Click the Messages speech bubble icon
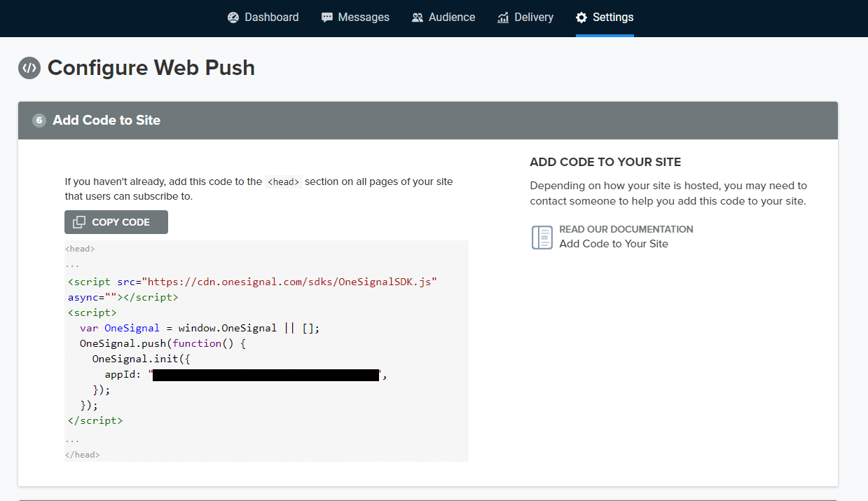 pos(327,18)
